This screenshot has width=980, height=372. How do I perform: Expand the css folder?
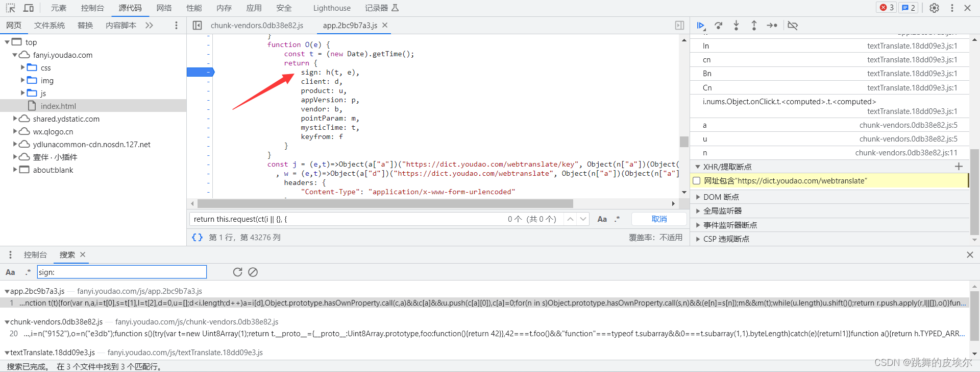22,67
